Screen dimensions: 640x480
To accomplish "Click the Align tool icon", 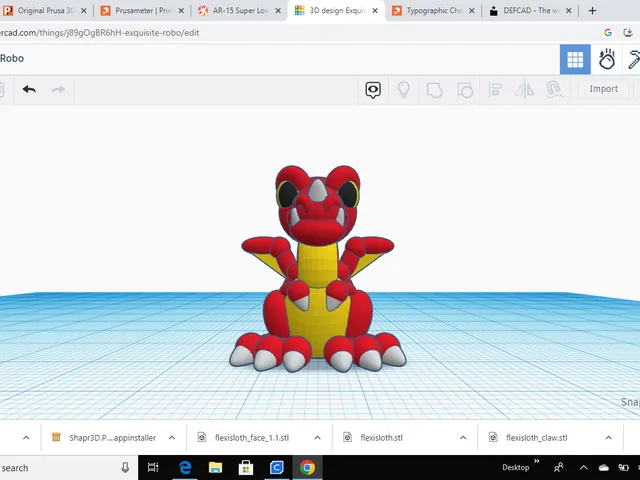I will pyautogui.click(x=495, y=89).
